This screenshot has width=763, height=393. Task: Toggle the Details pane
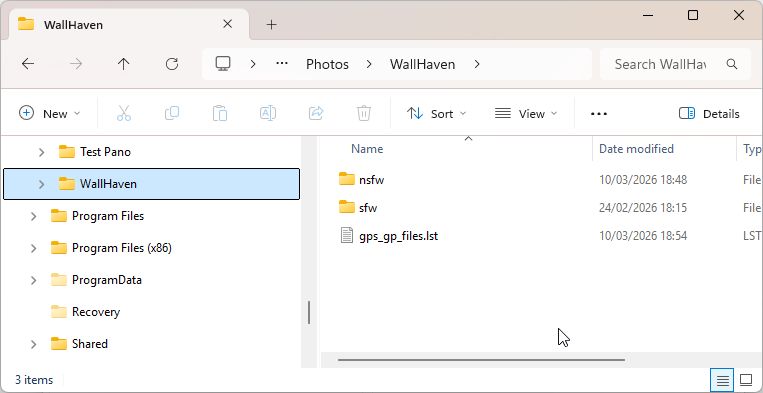pyautogui.click(x=709, y=114)
